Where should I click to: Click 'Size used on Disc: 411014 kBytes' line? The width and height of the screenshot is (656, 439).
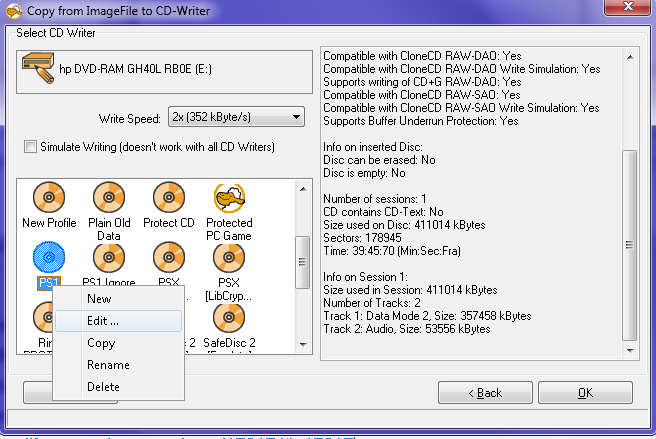(405, 225)
